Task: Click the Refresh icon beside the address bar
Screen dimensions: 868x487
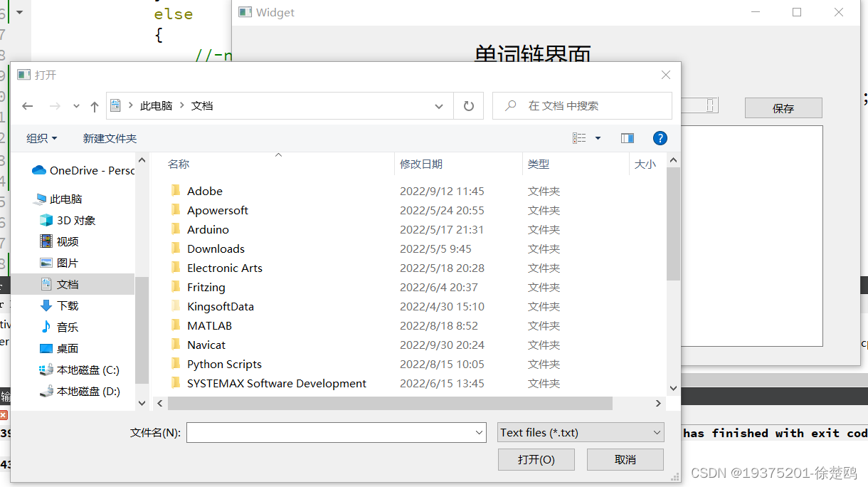Action: [468, 106]
